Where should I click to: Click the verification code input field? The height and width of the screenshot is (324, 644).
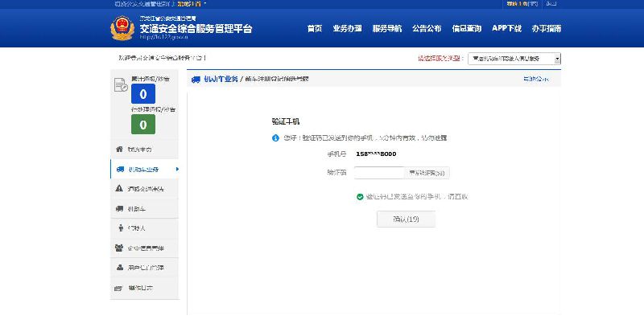(379, 173)
